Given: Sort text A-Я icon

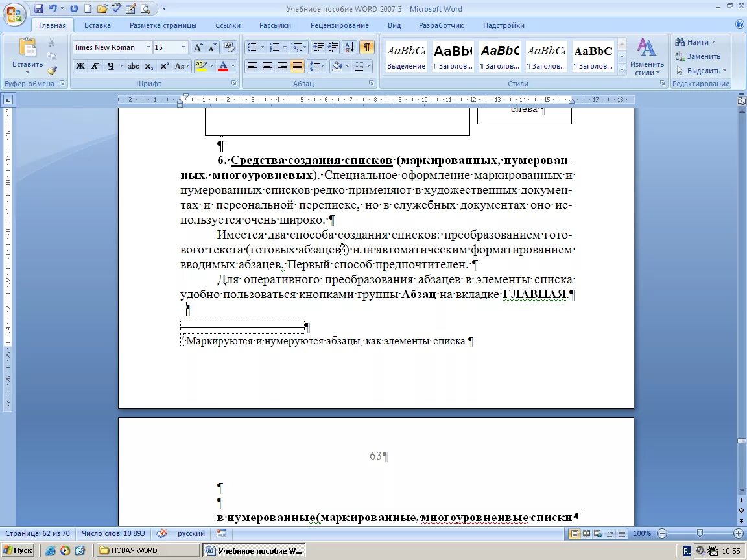Looking at the screenshot, I should (x=350, y=47).
